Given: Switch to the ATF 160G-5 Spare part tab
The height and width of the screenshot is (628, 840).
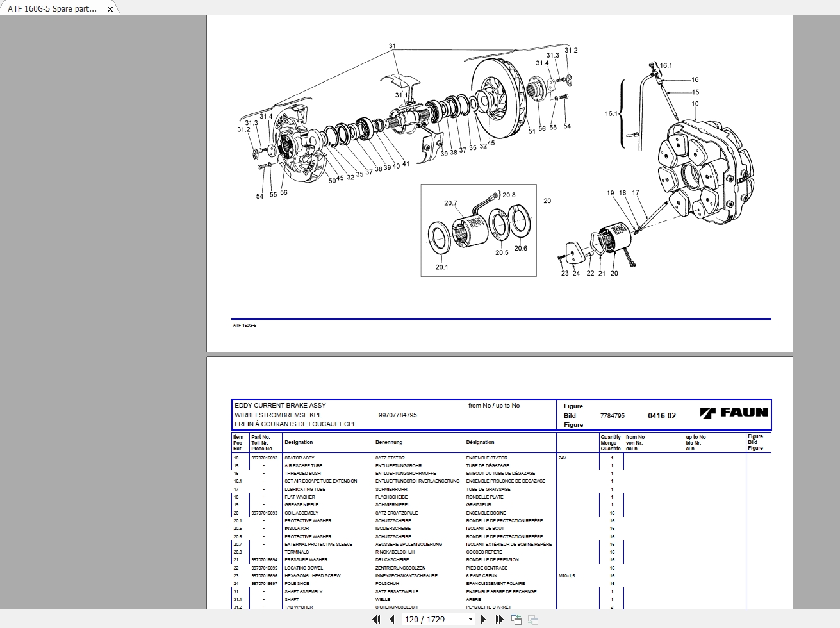Looking at the screenshot, I should [x=51, y=9].
